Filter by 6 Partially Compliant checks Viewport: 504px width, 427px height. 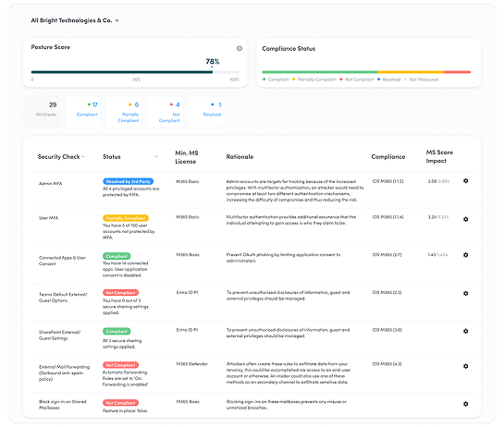click(x=123, y=112)
